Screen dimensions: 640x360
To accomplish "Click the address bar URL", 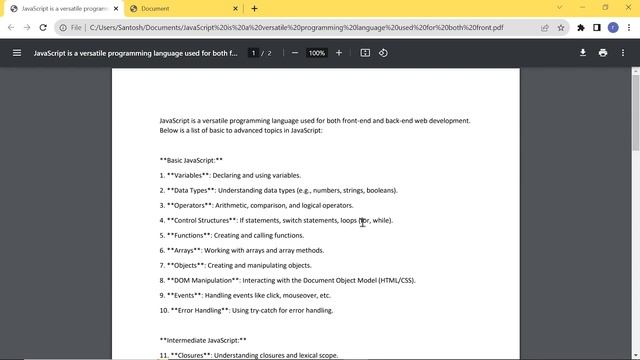I will click(296, 28).
